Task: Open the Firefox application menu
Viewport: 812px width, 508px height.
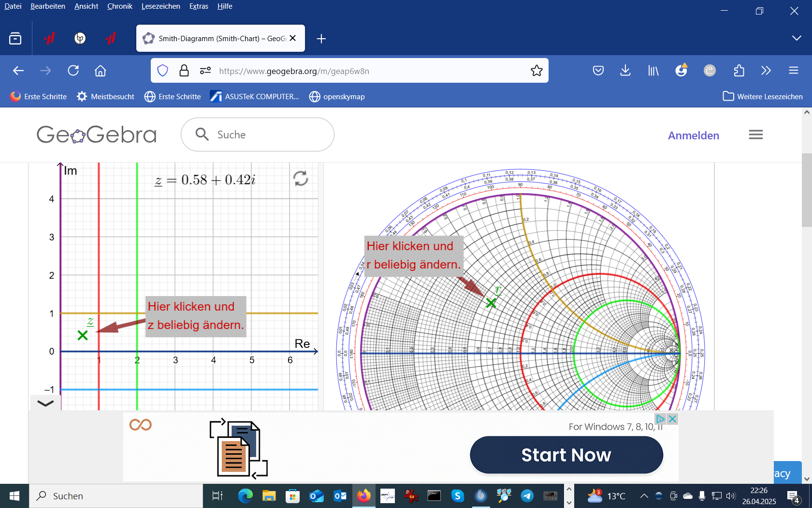Action: 794,71
